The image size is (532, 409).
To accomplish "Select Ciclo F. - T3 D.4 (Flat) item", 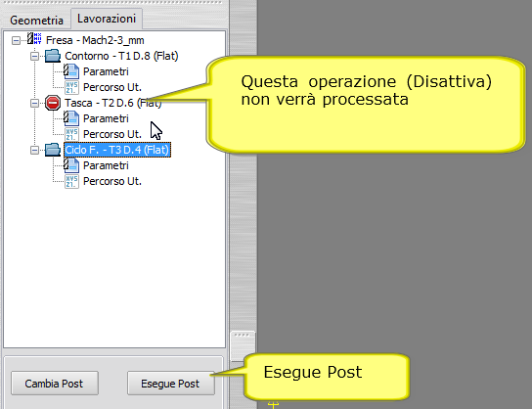I will 117,150.
